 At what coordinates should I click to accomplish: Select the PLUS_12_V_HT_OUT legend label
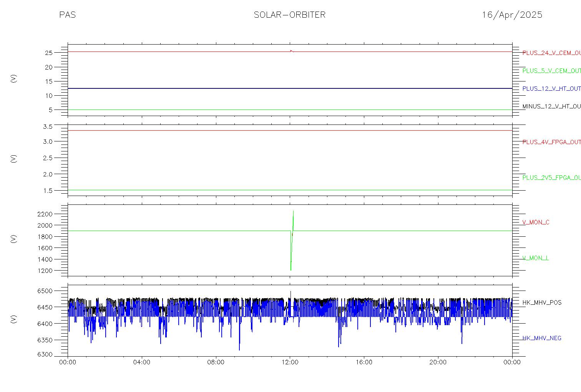(x=551, y=88)
